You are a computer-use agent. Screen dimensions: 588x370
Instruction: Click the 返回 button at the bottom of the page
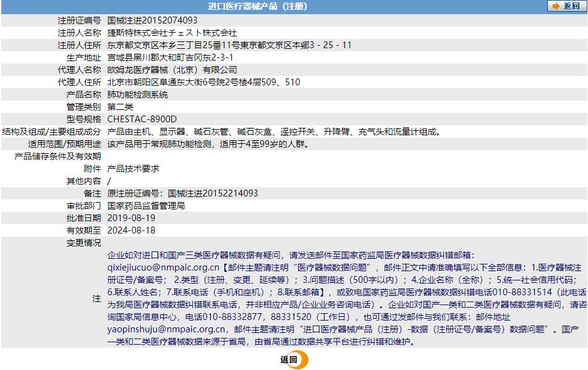pos(294,360)
